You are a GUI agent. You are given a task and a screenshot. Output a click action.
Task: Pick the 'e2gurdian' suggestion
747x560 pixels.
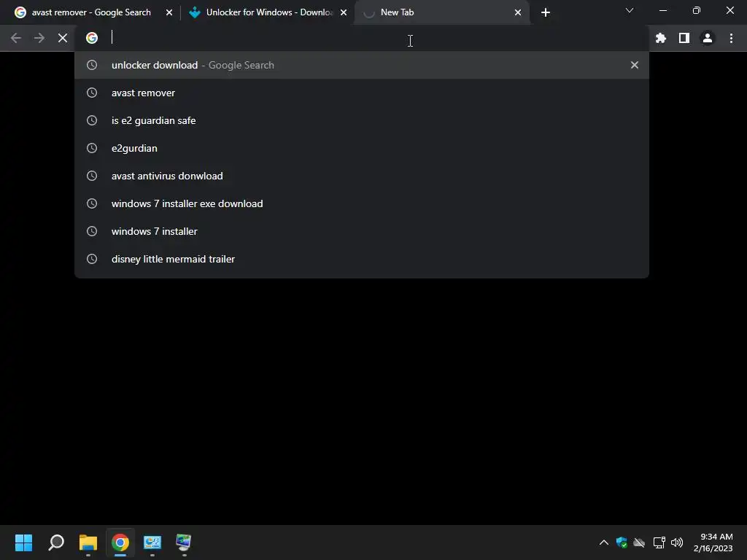pos(362,148)
